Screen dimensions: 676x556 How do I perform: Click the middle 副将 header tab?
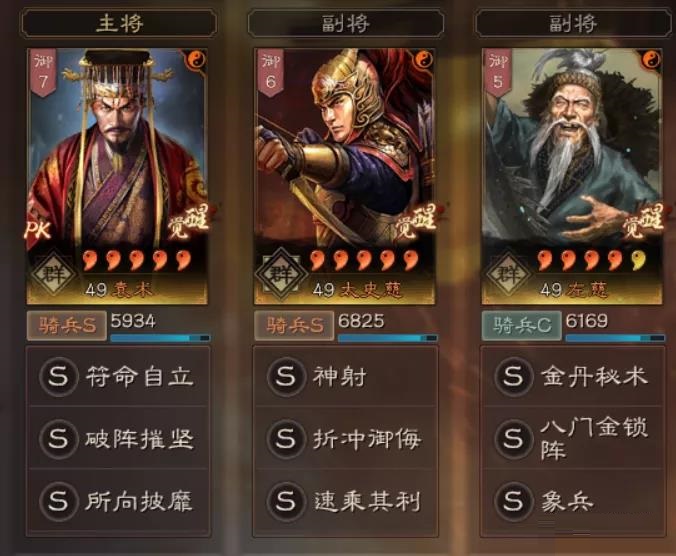(345, 23)
